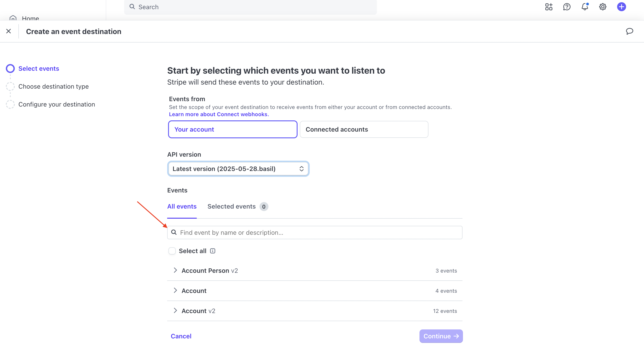The image size is (644, 350).
Task: Open the settings gear icon
Action: (x=603, y=7)
